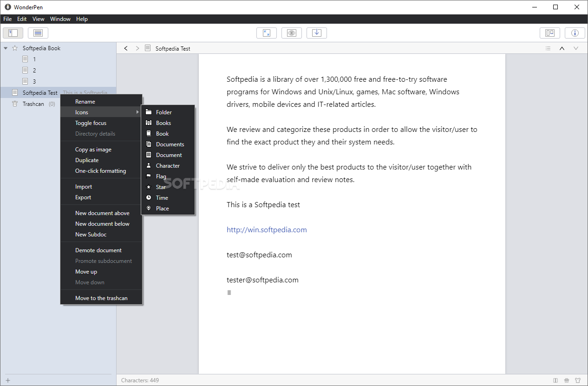This screenshot has width=588, height=386.
Task: Choose the Character icon option
Action: (x=168, y=165)
